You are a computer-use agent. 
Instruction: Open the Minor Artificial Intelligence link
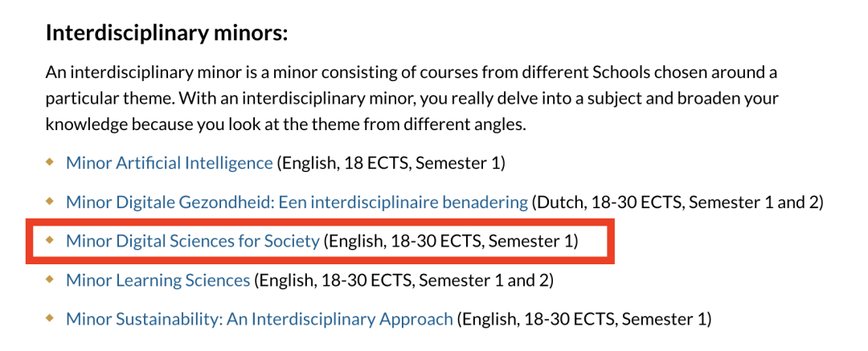pos(170,163)
